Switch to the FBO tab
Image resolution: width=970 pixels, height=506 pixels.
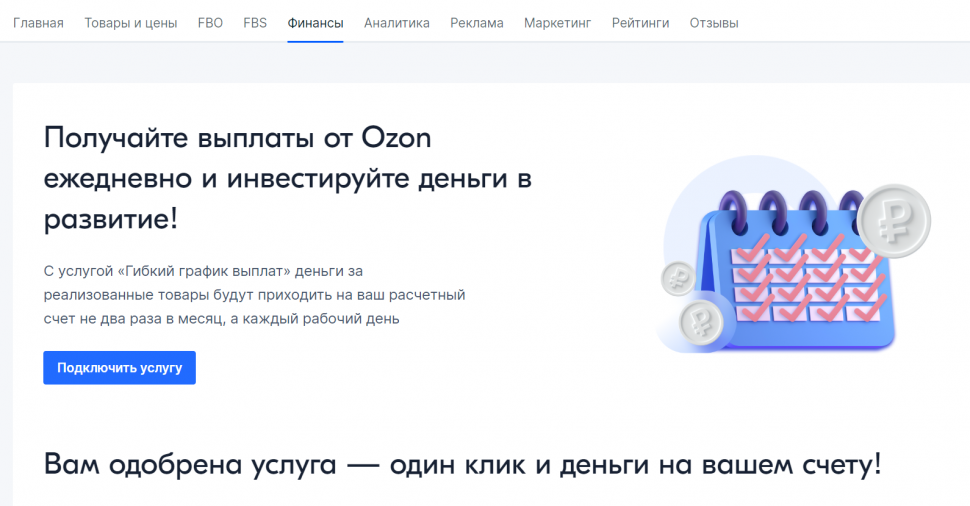point(210,23)
